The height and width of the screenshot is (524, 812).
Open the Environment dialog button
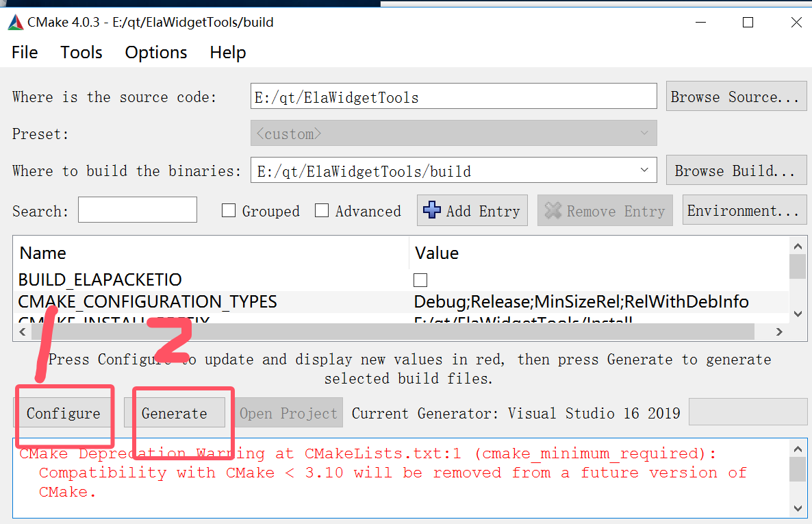pos(744,210)
